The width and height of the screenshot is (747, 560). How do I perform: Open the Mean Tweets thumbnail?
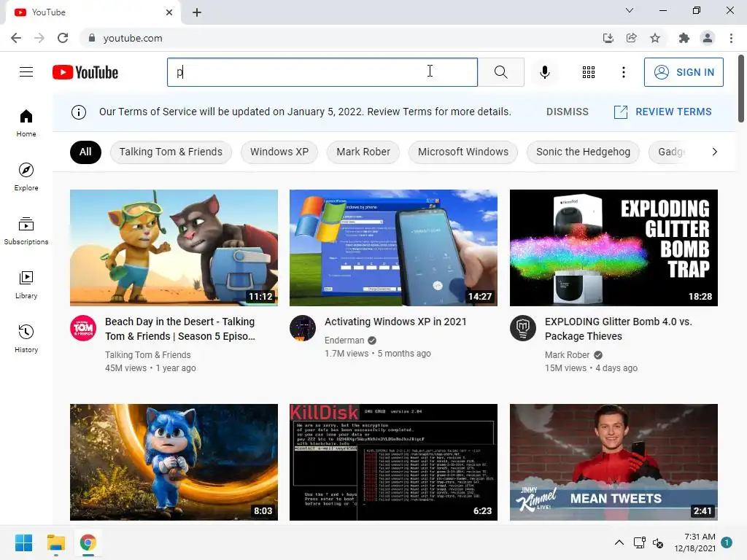point(614,462)
